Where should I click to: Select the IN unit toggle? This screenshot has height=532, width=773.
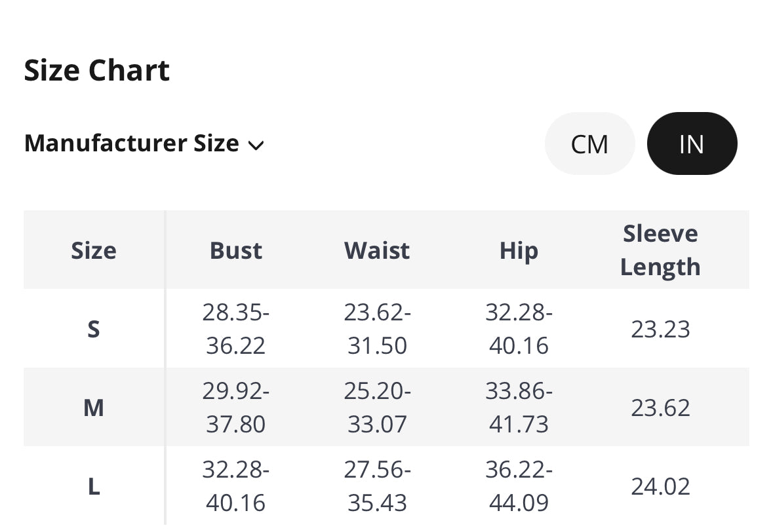(x=692, y=144)
